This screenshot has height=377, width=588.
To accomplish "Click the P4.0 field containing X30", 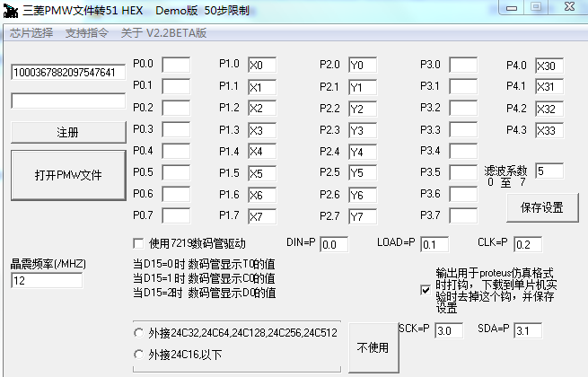I will pos(549,66).
